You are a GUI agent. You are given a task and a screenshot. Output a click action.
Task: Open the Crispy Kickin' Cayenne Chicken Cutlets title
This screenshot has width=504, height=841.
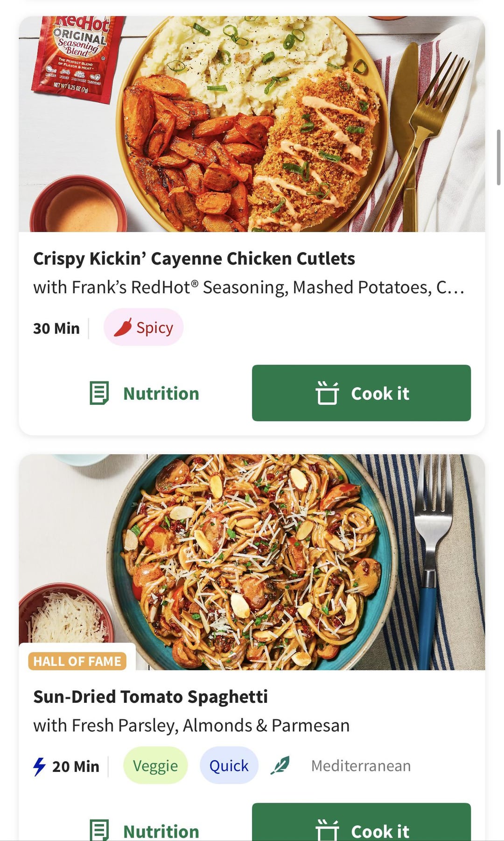click(x=194, y=259)
